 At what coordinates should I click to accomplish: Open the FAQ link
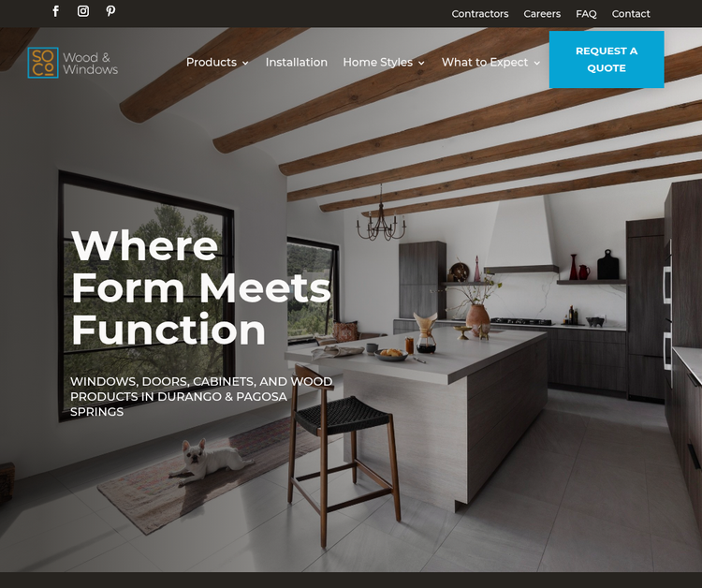tap(586, 14)
